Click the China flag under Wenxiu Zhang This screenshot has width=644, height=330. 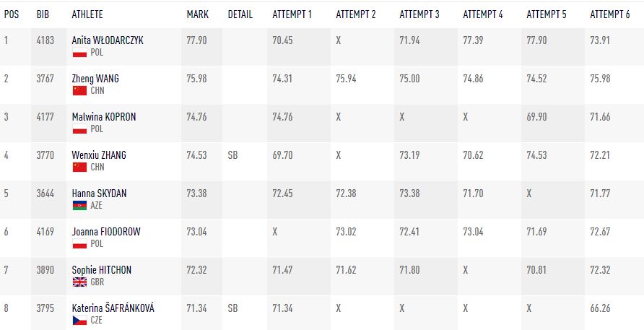(x=79, y=167)
